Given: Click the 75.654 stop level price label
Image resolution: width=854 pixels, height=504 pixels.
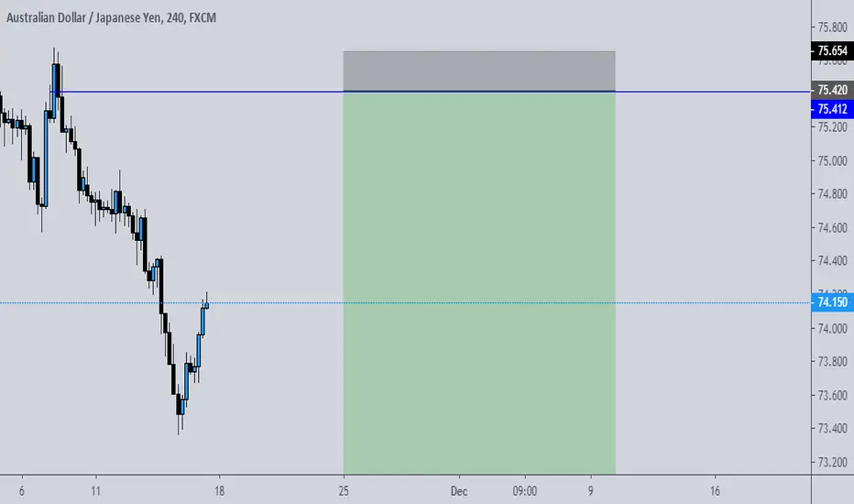Looking at the screenshot, I should 832,50.
